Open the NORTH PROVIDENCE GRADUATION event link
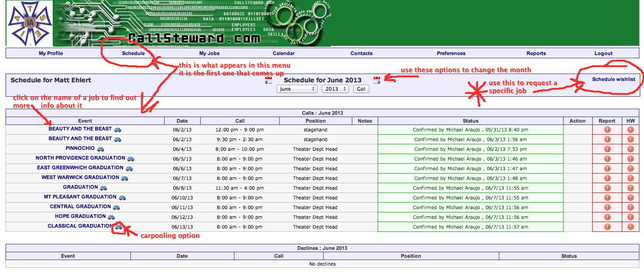 click(x=80, y=158)
